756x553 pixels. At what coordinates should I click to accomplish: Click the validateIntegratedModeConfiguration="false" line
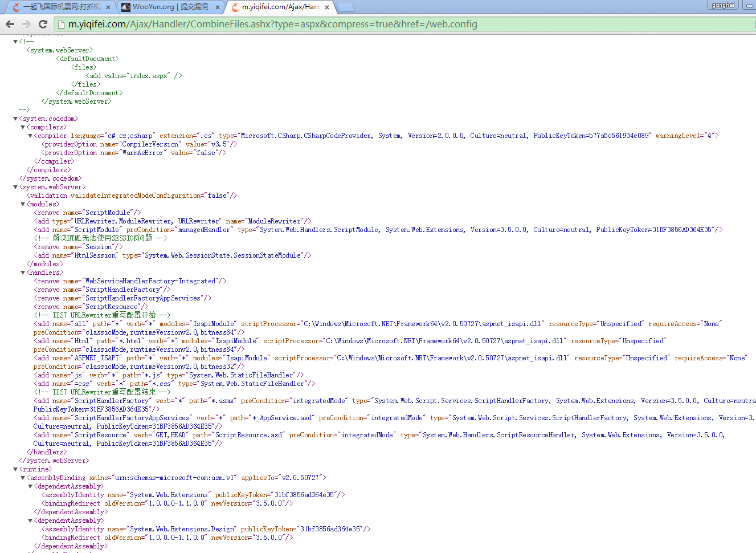132,196
